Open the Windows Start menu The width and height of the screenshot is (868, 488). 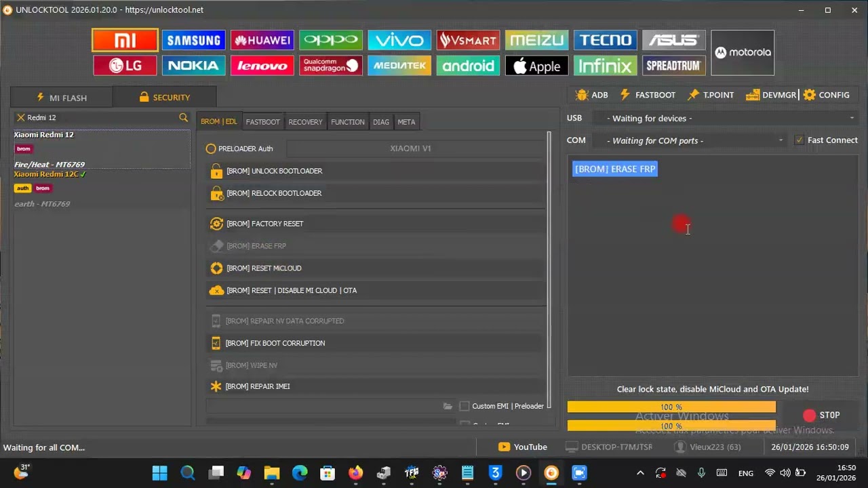(x=159, y=473)
